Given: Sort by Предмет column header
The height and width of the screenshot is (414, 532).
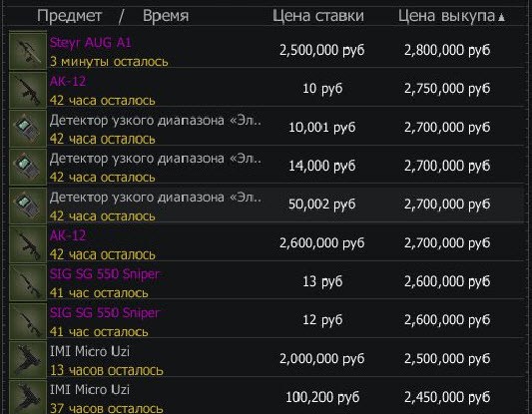Looking at the screenshot, I should click(x=70, y=16).
